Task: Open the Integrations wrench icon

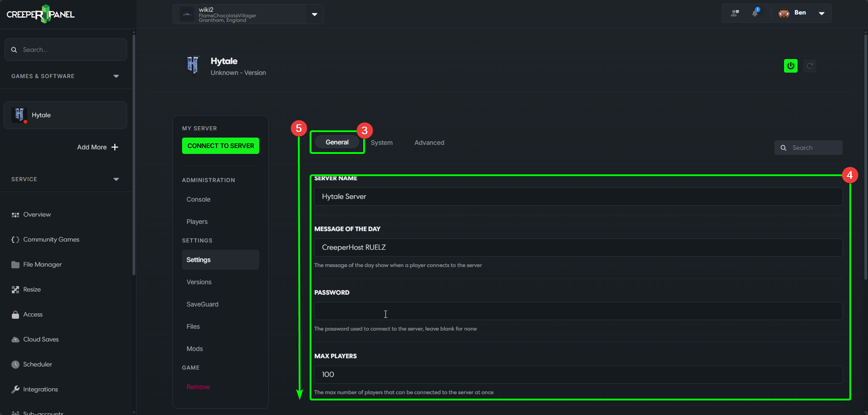Action: tap(15, 389)
